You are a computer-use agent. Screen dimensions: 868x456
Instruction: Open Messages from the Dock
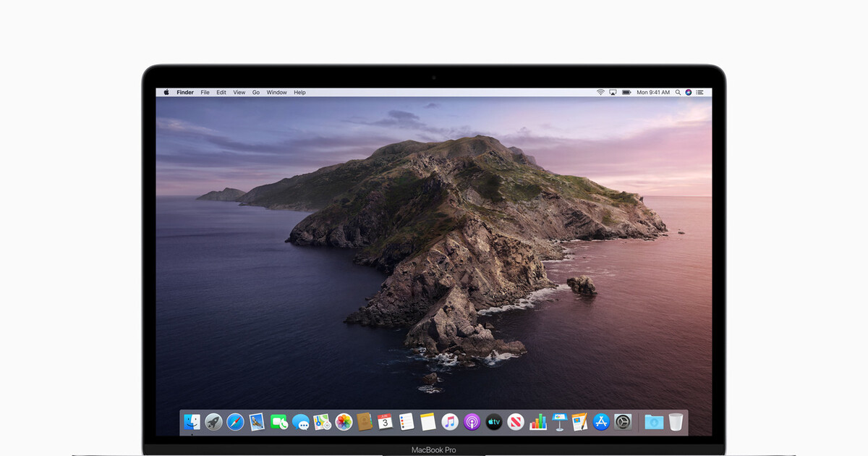[x=300, y=422]
